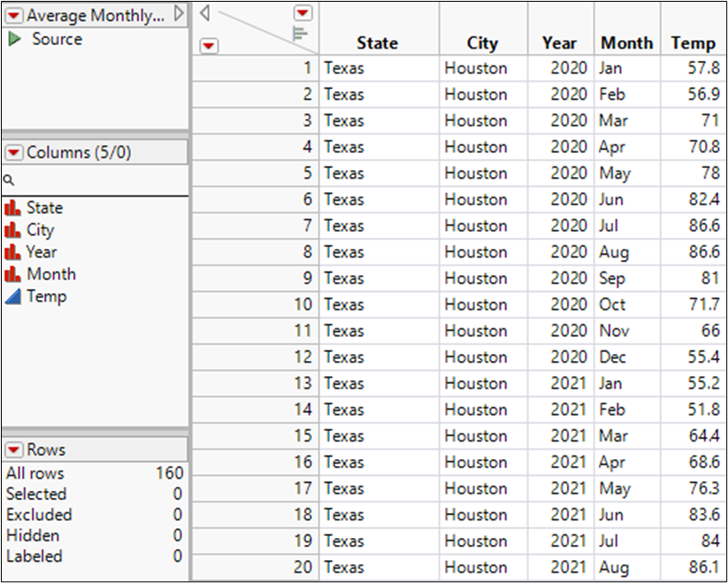
Task: Open the rows red triangle in table corner
Action: [x=209, y=45]
